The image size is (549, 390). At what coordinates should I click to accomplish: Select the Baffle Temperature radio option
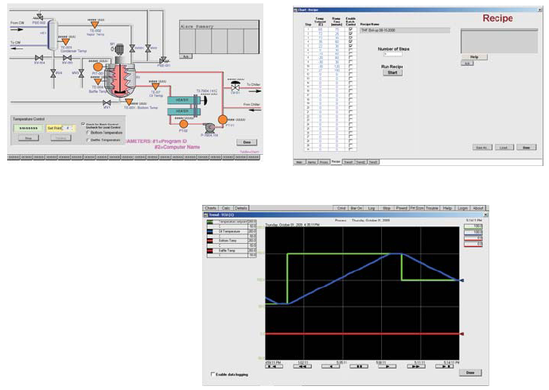pos(88,140)
